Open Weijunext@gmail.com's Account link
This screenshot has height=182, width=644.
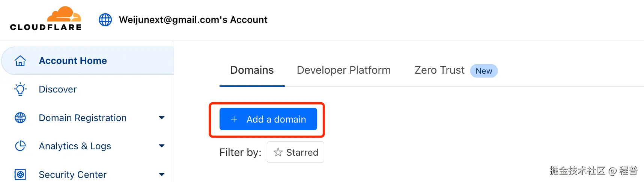pyautogui.click(x=193, y=20)
